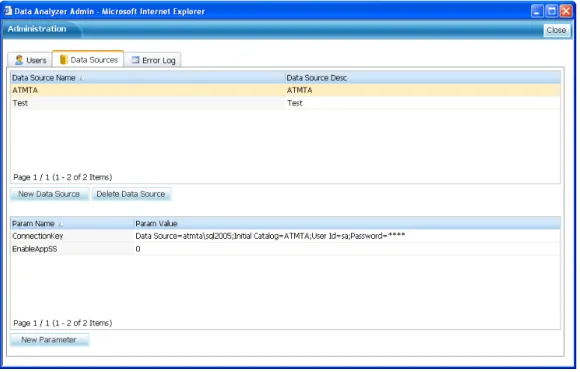Click the Users tab person icon

pos(19,60)
